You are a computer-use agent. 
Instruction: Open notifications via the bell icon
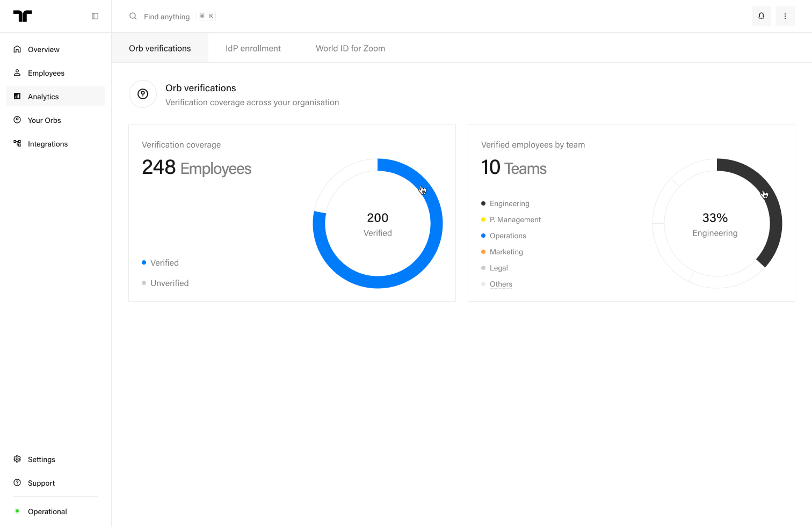pos(762,16)
